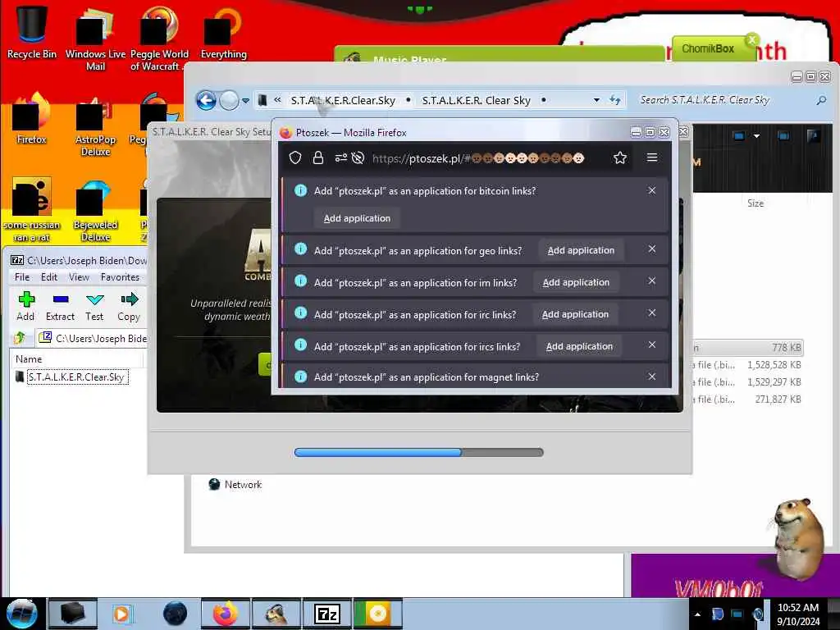840x630 pixels.
Task: Click the autoplay blocked icon in address bar
Action: click(358, 157)
